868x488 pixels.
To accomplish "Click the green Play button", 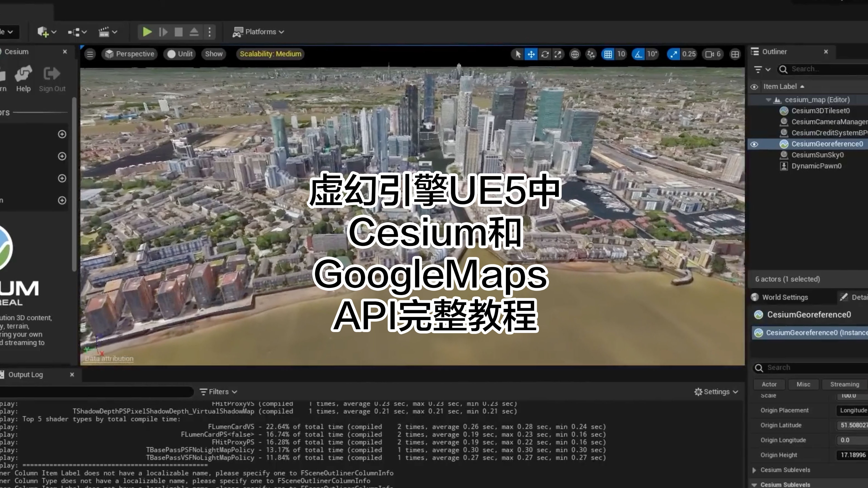I will pyautogui.click(x=147, y=32).
